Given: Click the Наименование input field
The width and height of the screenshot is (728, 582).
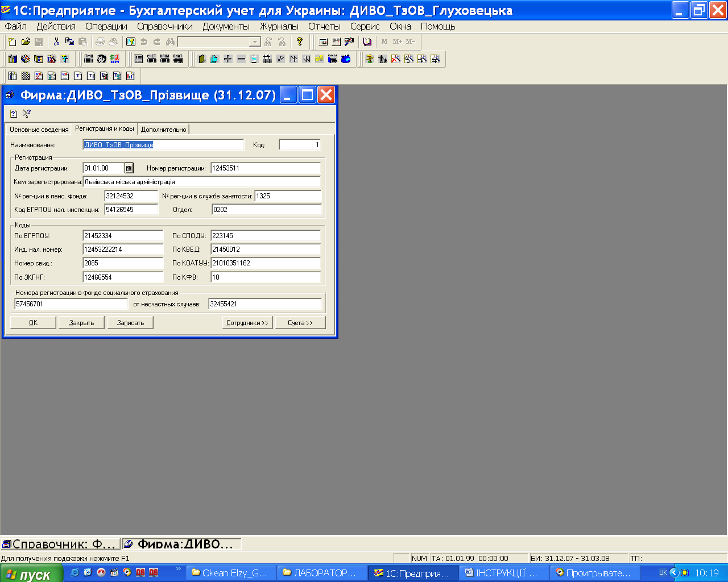Looking at the screenshot, I should click(163, 145).
